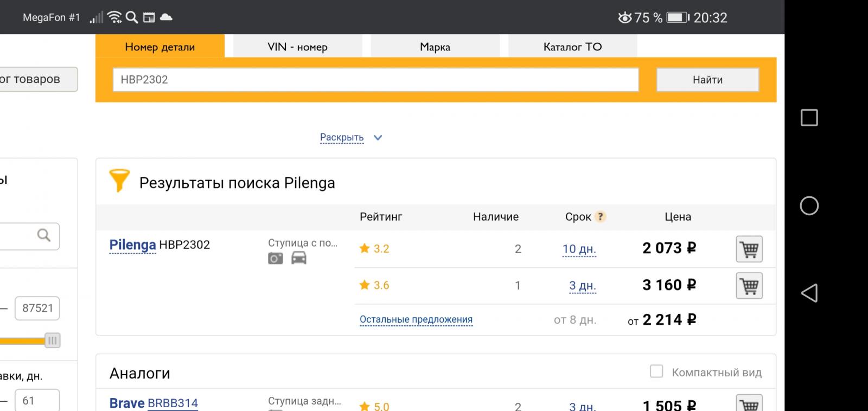
Task: Open the каталог товаров button
Action: [38, 79]
